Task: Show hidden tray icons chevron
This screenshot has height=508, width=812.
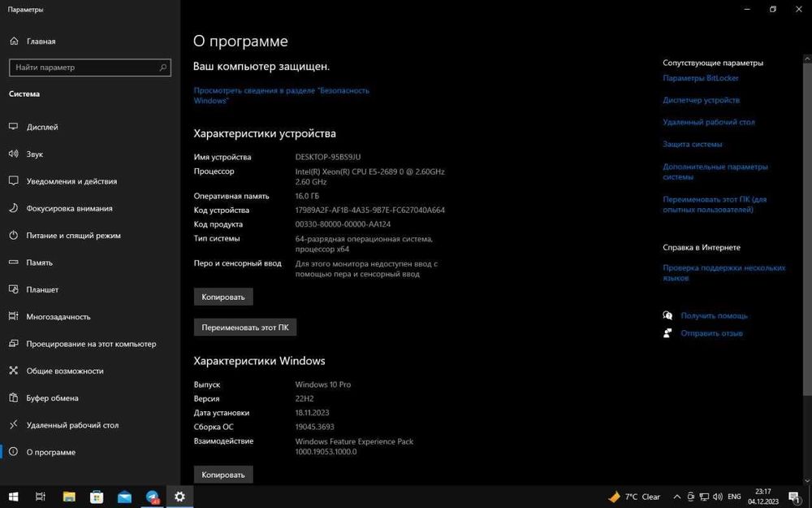Action: (677, 497)
